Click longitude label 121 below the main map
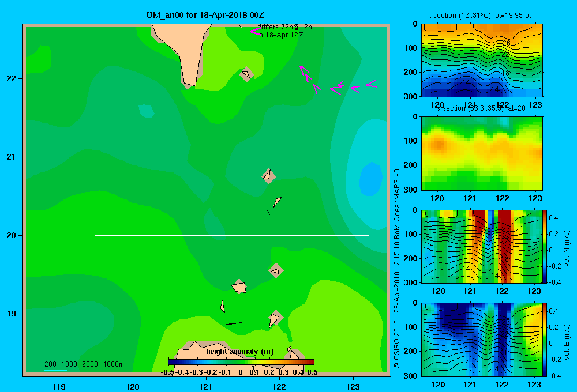The height and width of the screenshot is (392, 577). [206, 386]
